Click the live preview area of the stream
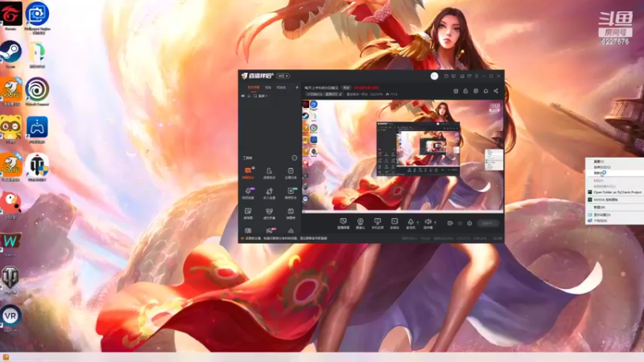 pos(402,156)
